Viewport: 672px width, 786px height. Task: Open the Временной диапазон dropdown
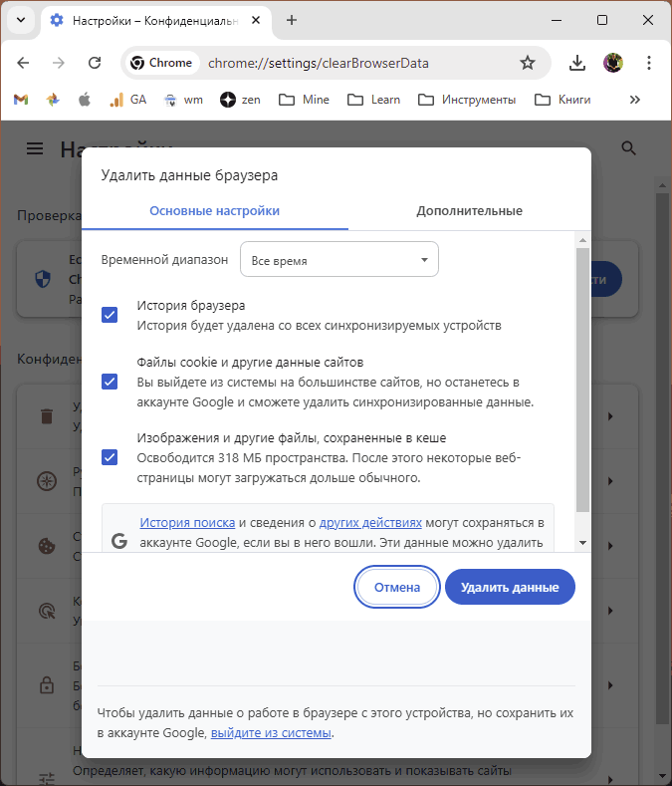(x=339, y=260)
